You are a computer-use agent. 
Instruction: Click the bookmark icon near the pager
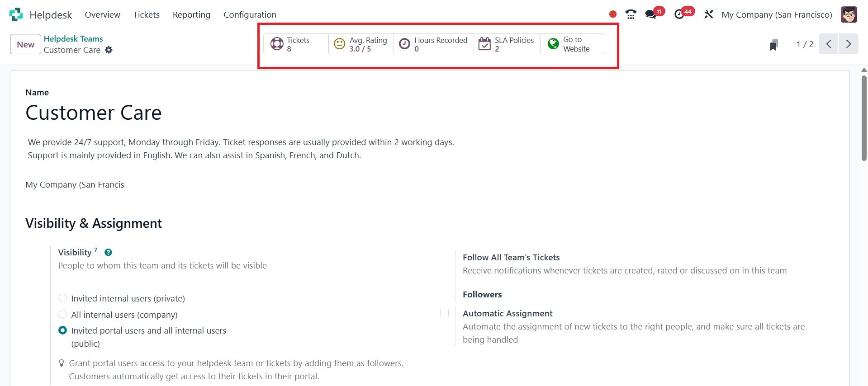774,45
